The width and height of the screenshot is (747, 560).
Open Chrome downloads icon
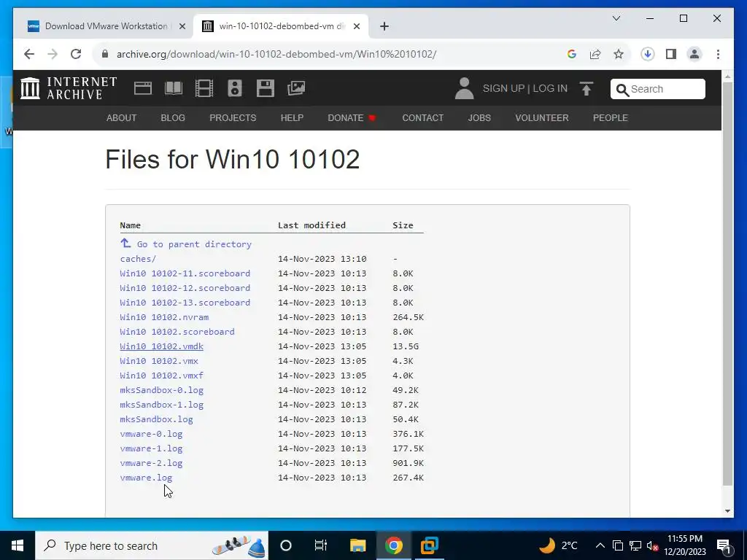tap(647, 54)
